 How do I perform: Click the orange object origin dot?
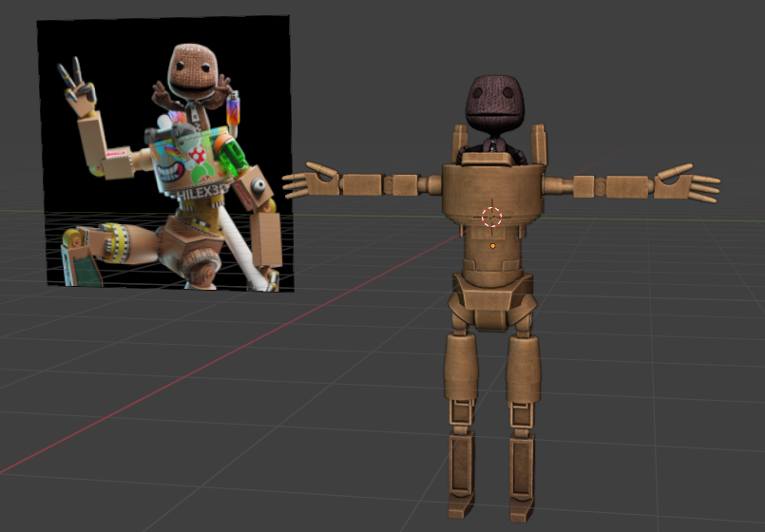coord(492,246)
